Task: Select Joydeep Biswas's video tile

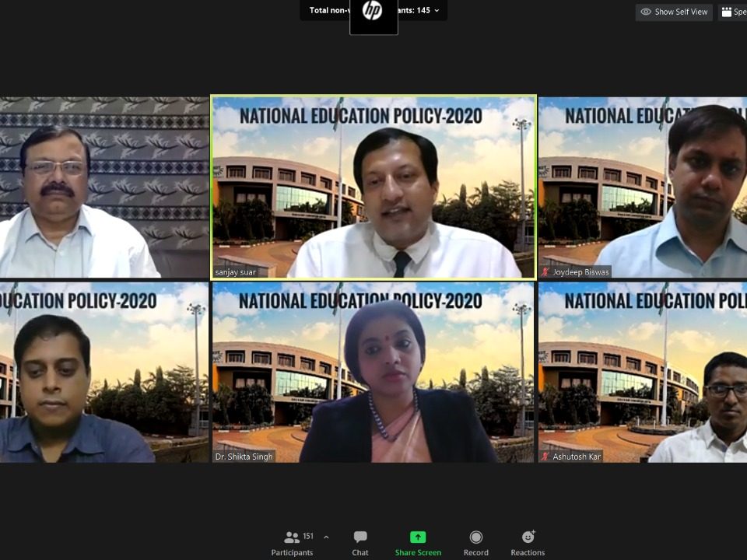Action: [x=643, y=187]
